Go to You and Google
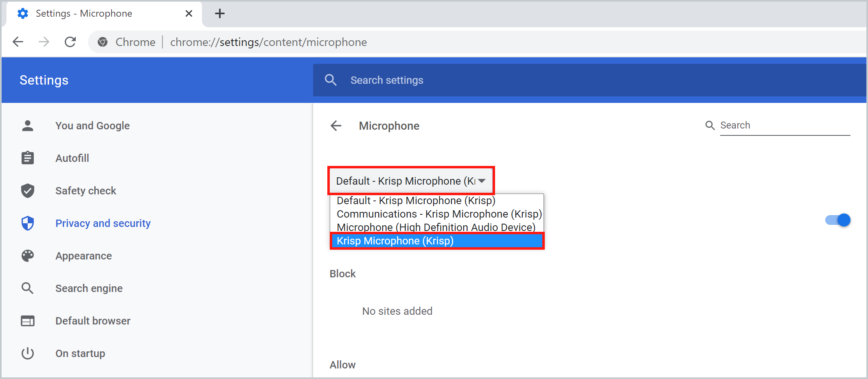Image resolution: width=868 pixels, height=379 pixels. click(x=92, y=126)
